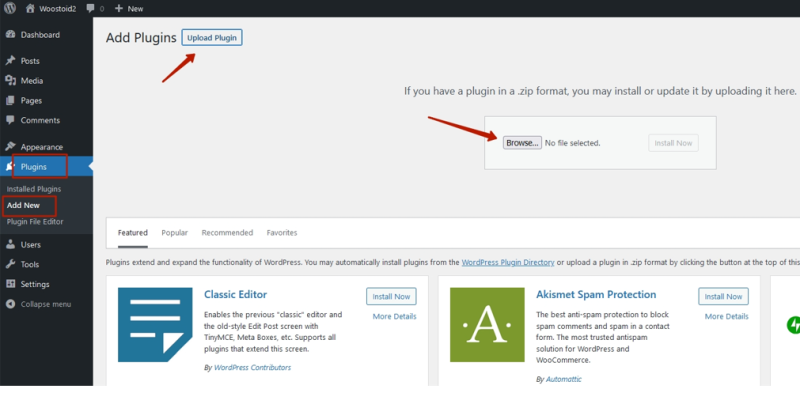Click the Pages icon in sidebar
This screenshot has height=408, width=800.
pyautogui.click(x=10, y=101)
